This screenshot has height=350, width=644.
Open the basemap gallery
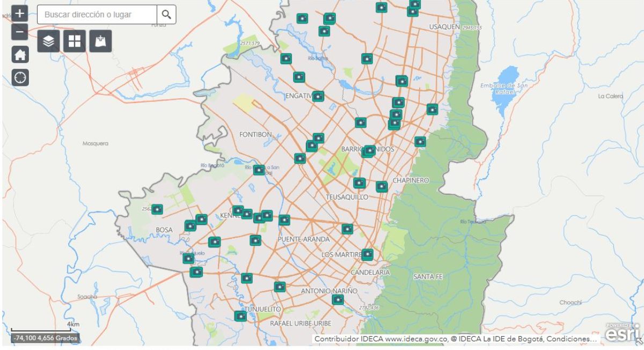(x=74, y=41)
